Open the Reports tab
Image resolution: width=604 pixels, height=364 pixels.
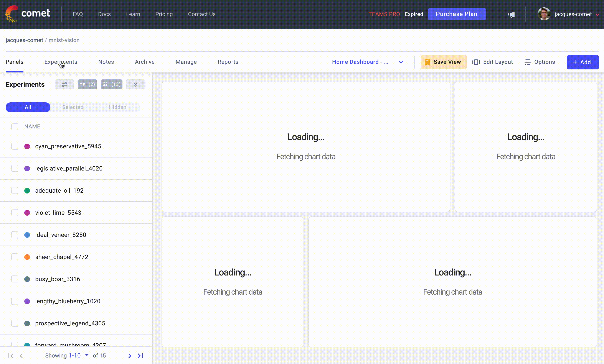(x=228, y=62)
